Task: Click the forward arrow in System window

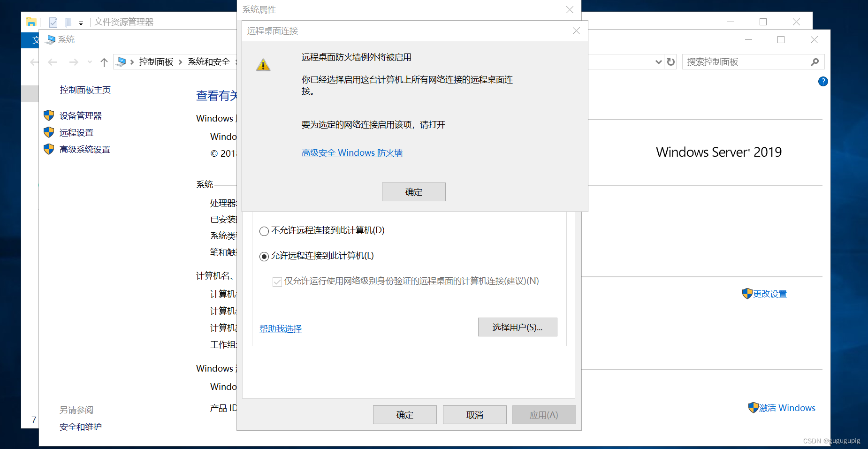Action: [74, 62]
